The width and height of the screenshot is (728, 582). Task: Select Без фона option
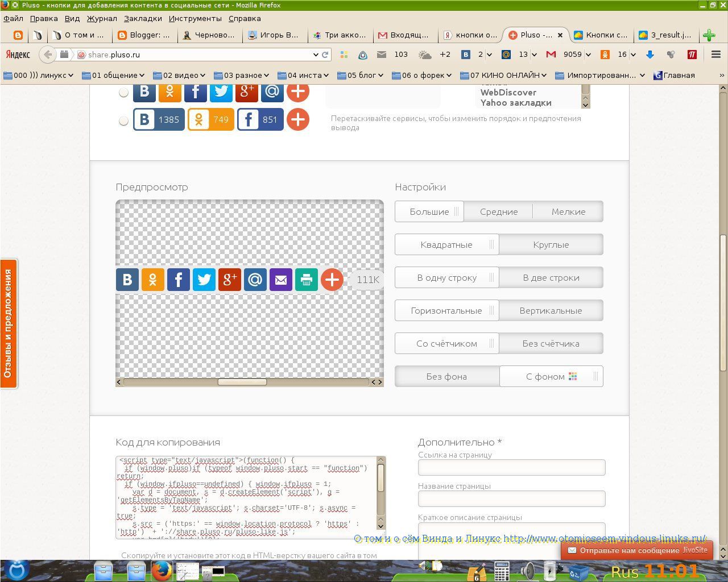tap(446, 376)
